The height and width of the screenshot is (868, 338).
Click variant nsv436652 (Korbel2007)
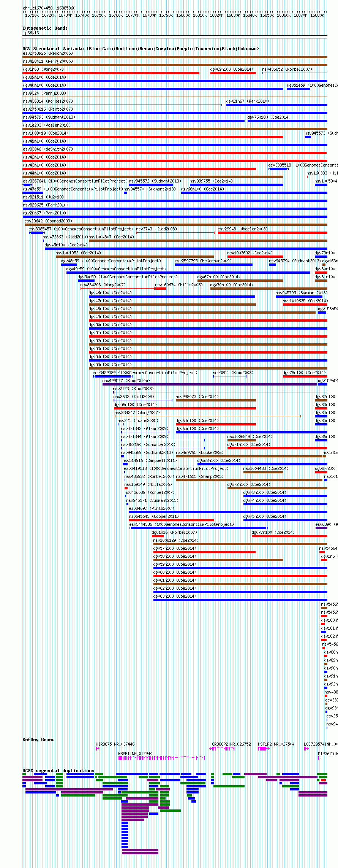[287, 69]
